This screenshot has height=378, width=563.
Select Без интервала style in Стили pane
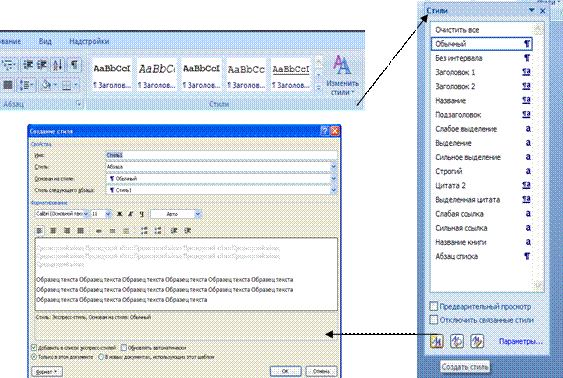tap(481, 58)
